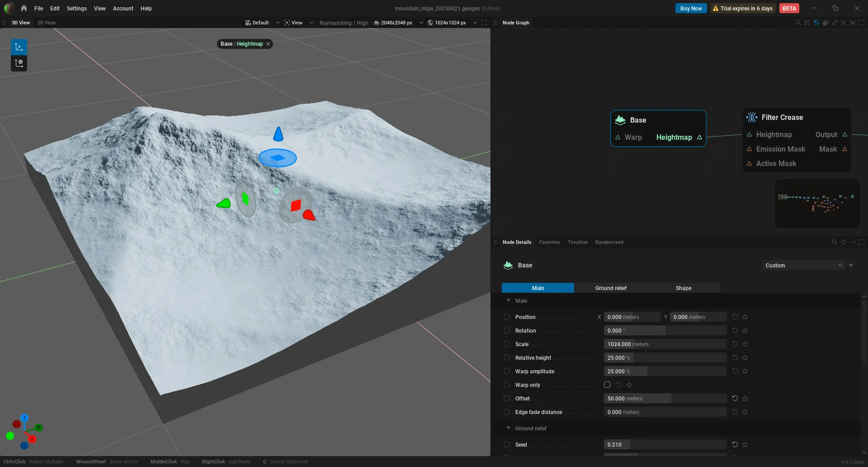Click the plus icon beside Custom preset

pyautogui.click(x=851, y=265)
